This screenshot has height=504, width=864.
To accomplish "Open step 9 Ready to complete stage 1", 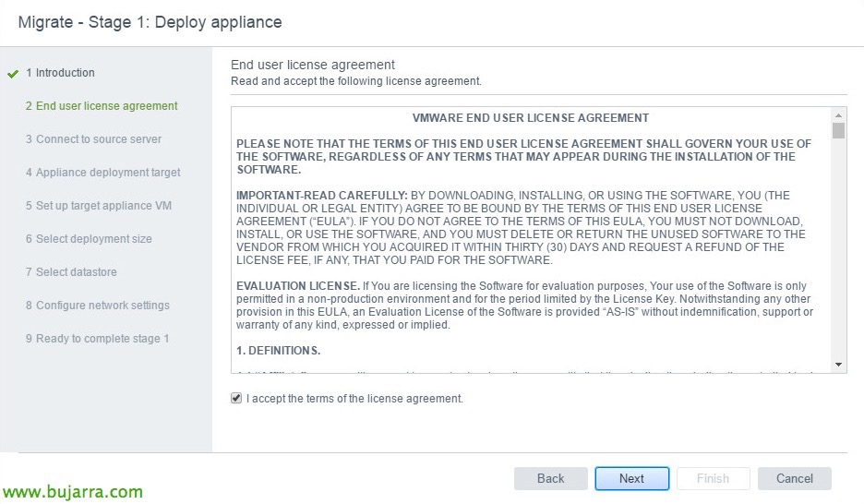I will pos(97,339).
